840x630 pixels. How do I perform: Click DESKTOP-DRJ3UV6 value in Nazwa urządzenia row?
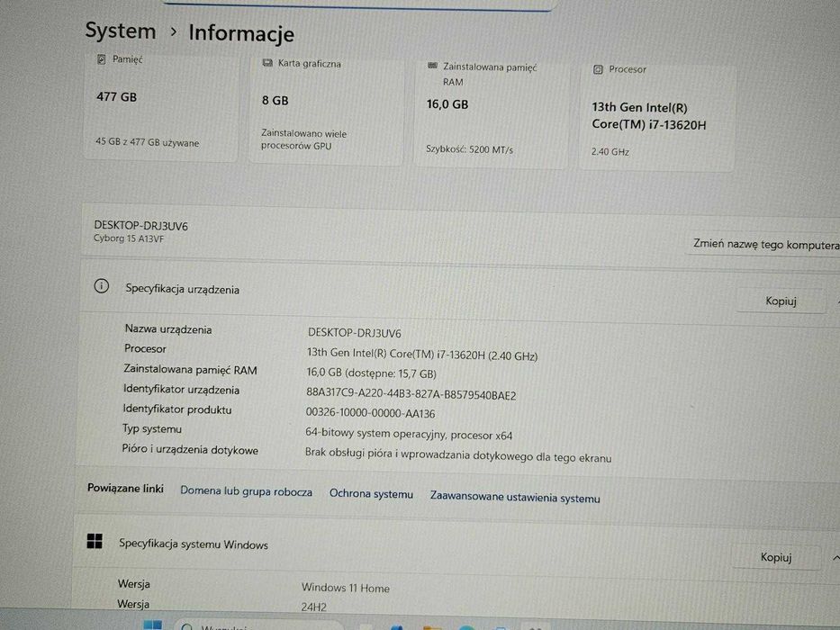click(355, 333)
